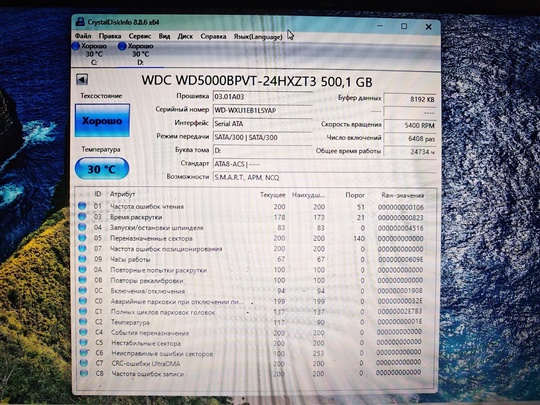540x405 pixels.
Task: Select row Включения/отключения
Action: pyautogui.click(x=256, y=291)
